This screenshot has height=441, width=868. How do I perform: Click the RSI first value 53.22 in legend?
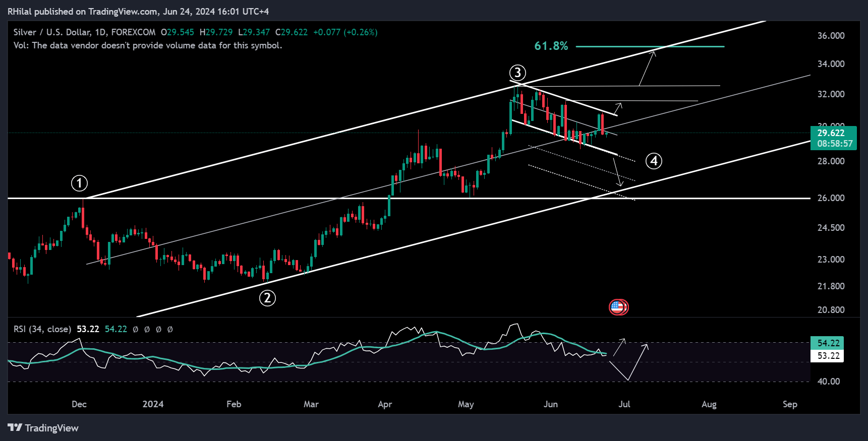tap(88, 329)
